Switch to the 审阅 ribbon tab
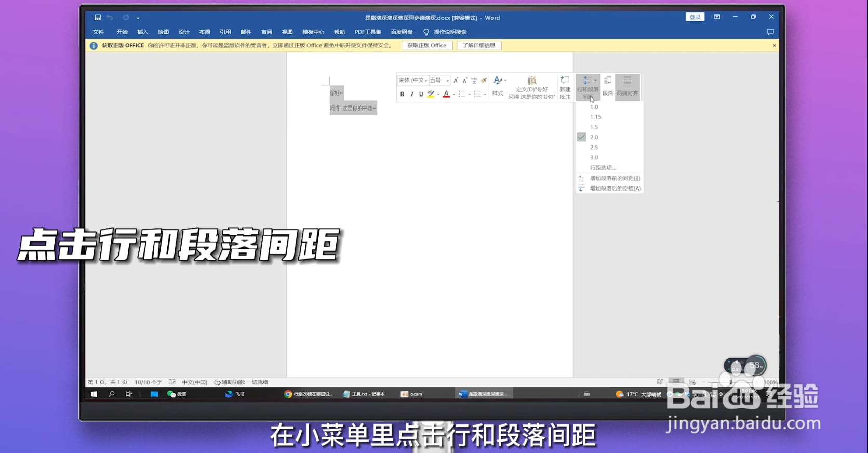The image size is (868, 453). 266,32
